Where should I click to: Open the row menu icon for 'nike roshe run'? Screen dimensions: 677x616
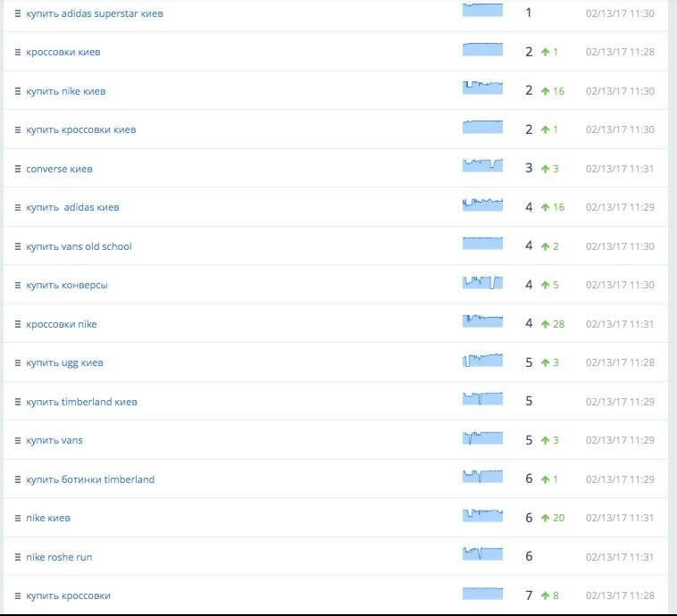tap(18, 557)
